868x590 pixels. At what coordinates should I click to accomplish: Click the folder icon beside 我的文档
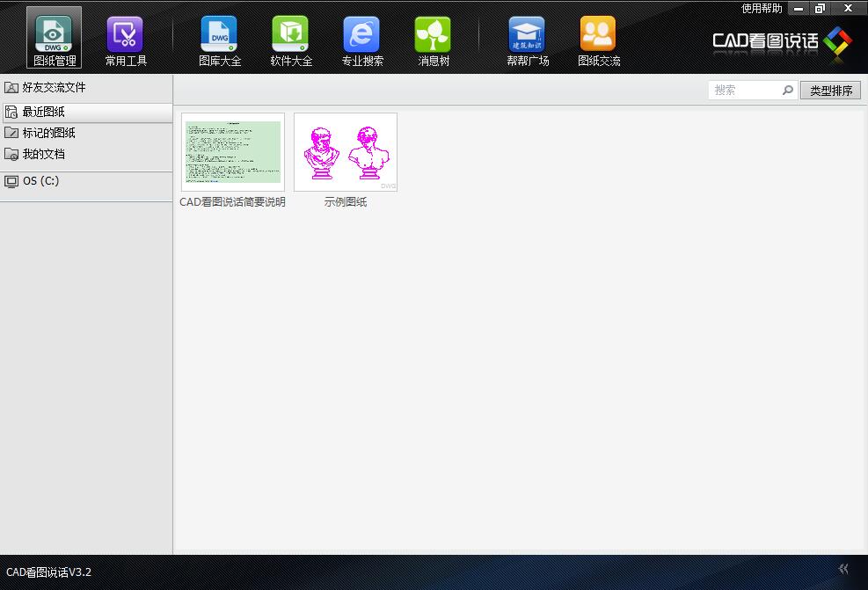(x=11, y=154)
